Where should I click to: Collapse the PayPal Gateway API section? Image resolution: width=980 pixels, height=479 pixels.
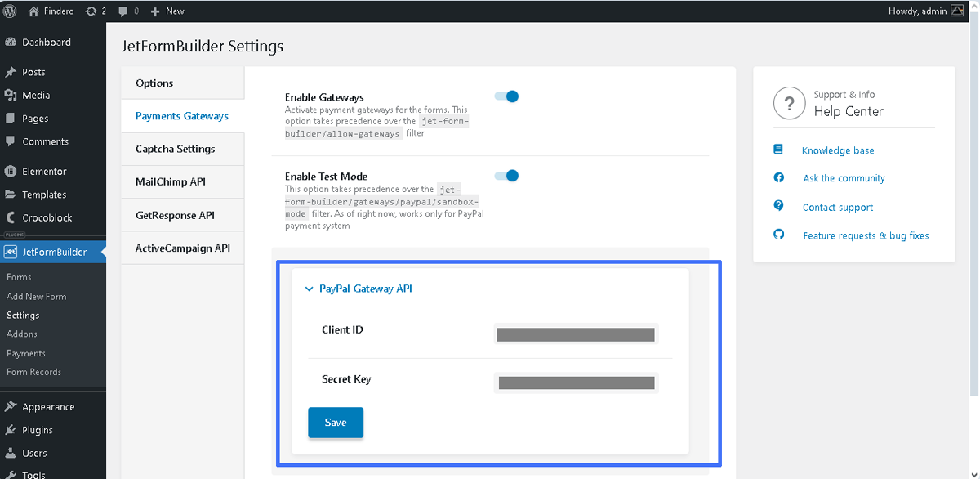[309, 289]
